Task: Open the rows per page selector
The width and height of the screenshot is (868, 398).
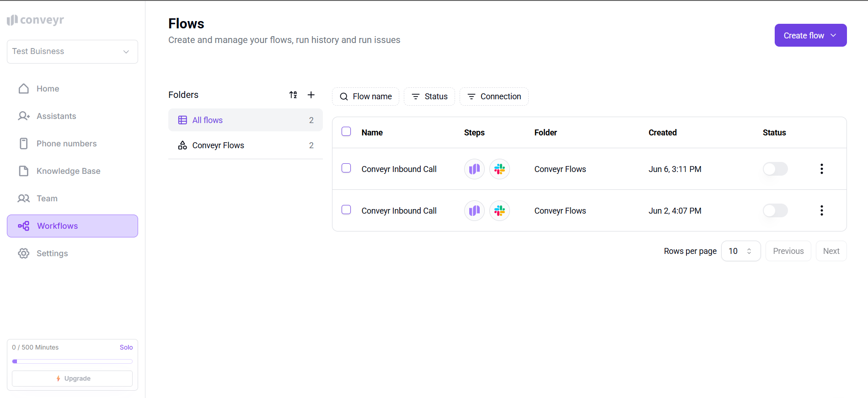Action: 740,251
